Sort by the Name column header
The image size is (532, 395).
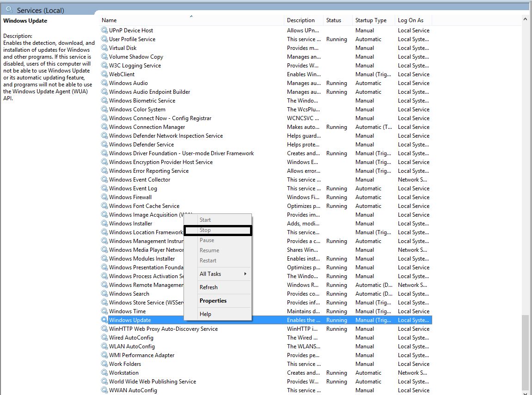(x=191, y=20)
